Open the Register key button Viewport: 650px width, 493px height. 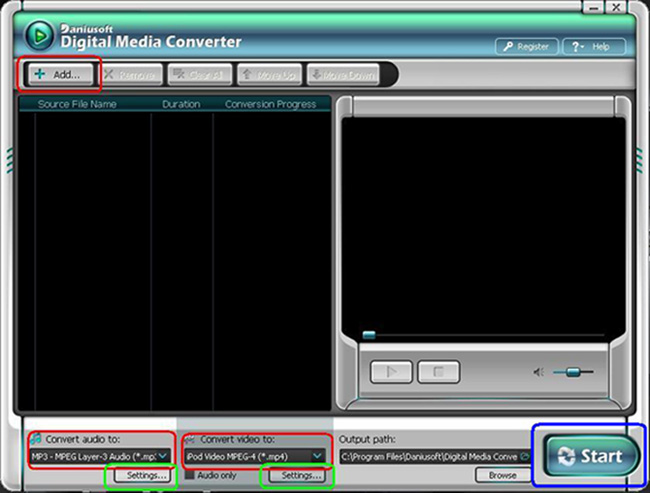click(526, 46)
